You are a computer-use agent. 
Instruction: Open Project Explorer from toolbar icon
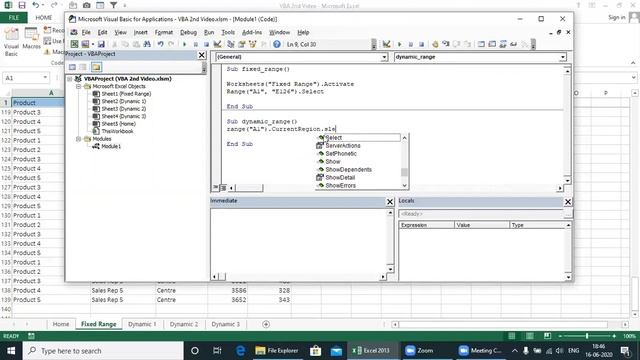click(231, 44)
